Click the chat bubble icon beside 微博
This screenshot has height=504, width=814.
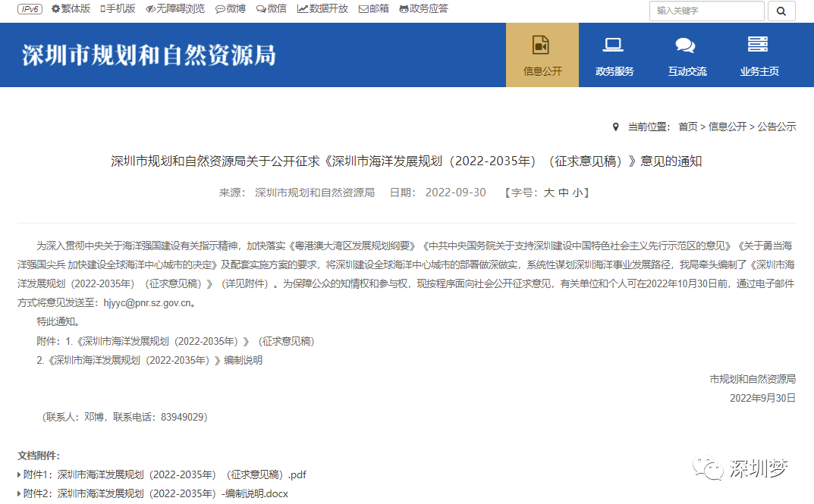coord(220,9)
